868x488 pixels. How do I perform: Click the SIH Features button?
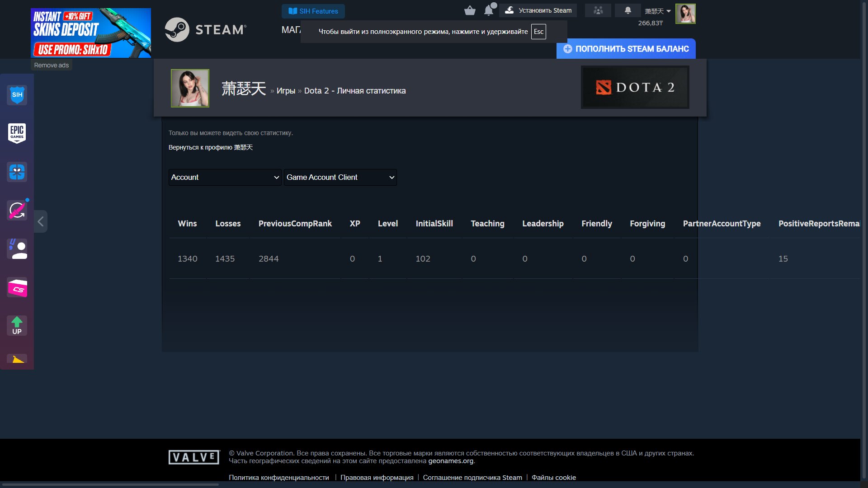pyautogui.click(x=313, y=11)
